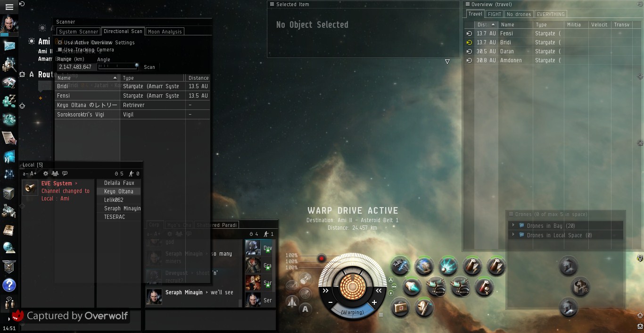Select the EVERYTHING overview tab
Image resolution: width=644 pixels, height=333 pixels.
click(551, 14)
